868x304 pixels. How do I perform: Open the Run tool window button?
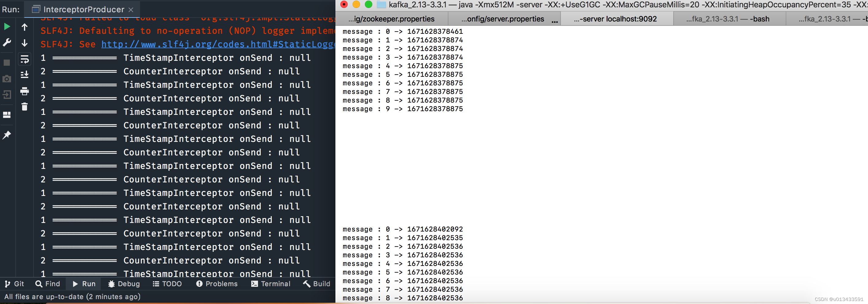(84, 284)
